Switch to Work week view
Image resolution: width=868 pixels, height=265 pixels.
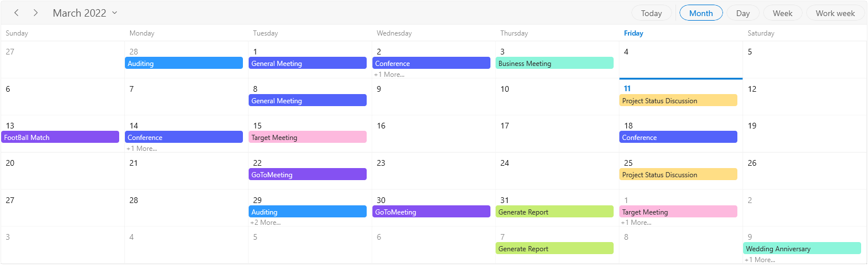[835, 13]
